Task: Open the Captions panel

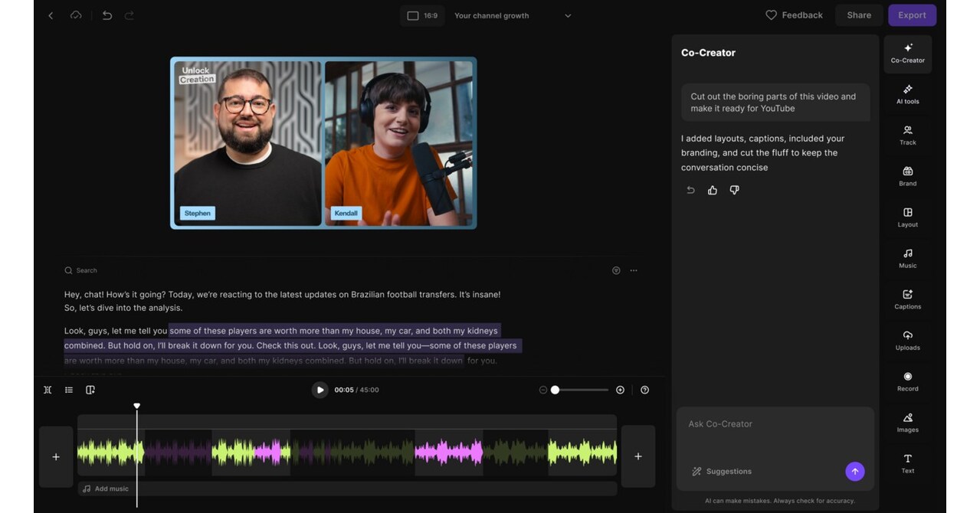Action: pos(907,300)
